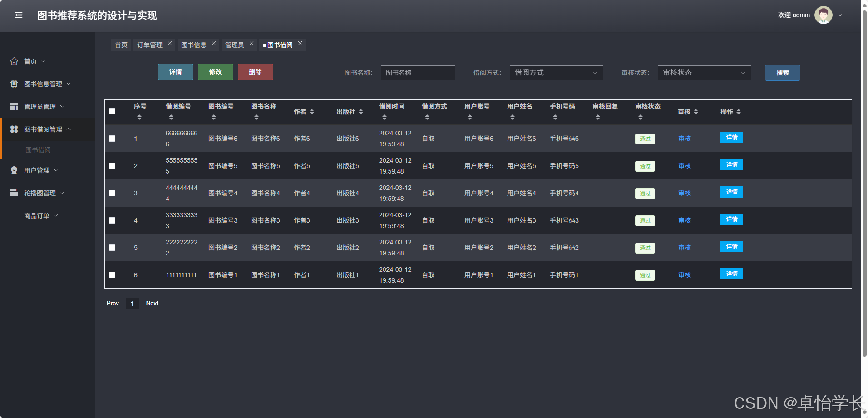Viewport: 868px width, 418px height.
Task: Click the green 修改 button
Action: tap(216, 72)
